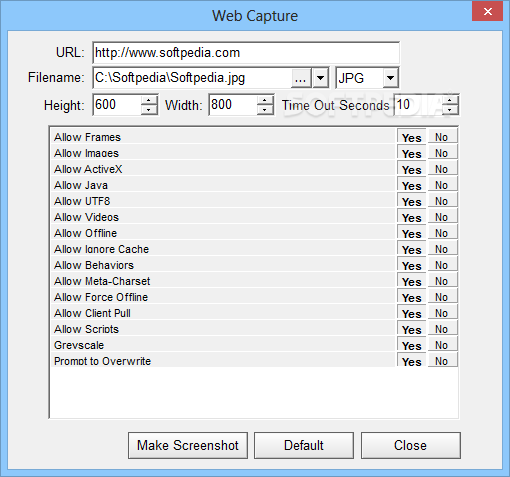Image resolution: width=510 pixels, height=477 pixels.
Task: Decrease Time Out Seconds using down arrow
Action: [x=450, y=110]
